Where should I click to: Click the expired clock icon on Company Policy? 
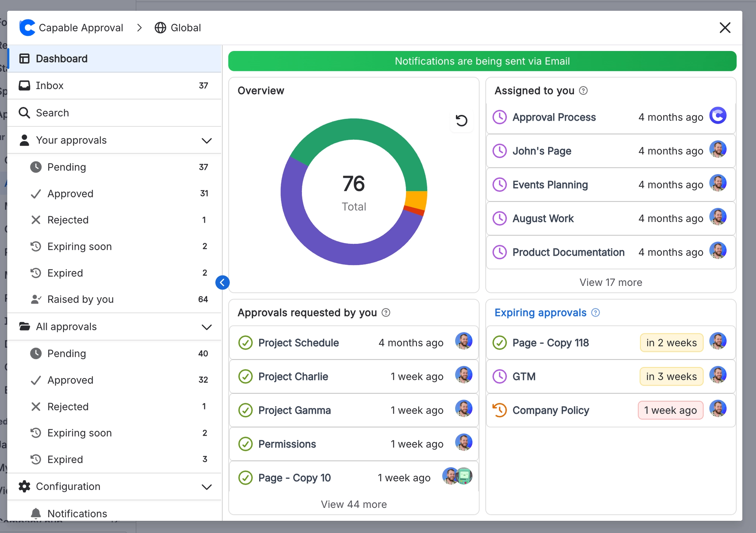coord(499,410)
